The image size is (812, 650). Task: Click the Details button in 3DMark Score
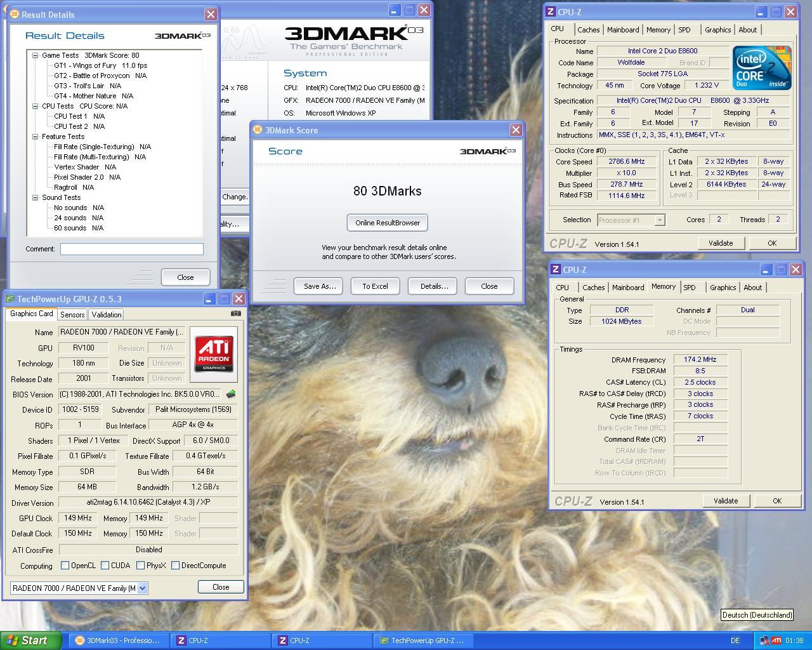point(434,286)
